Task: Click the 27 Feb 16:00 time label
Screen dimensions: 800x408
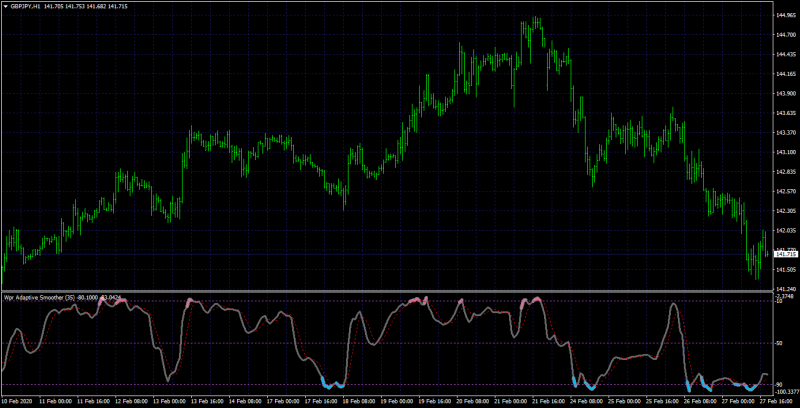Action: [776, 402]
